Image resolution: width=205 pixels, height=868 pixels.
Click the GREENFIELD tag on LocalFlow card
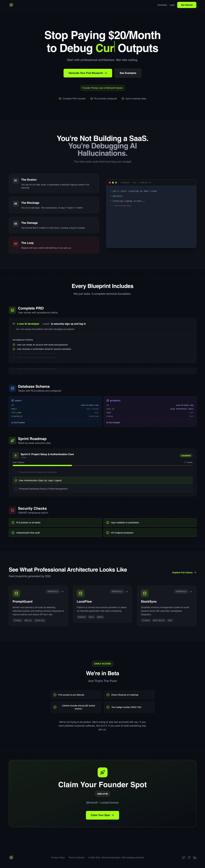click(x=117, y=592)
